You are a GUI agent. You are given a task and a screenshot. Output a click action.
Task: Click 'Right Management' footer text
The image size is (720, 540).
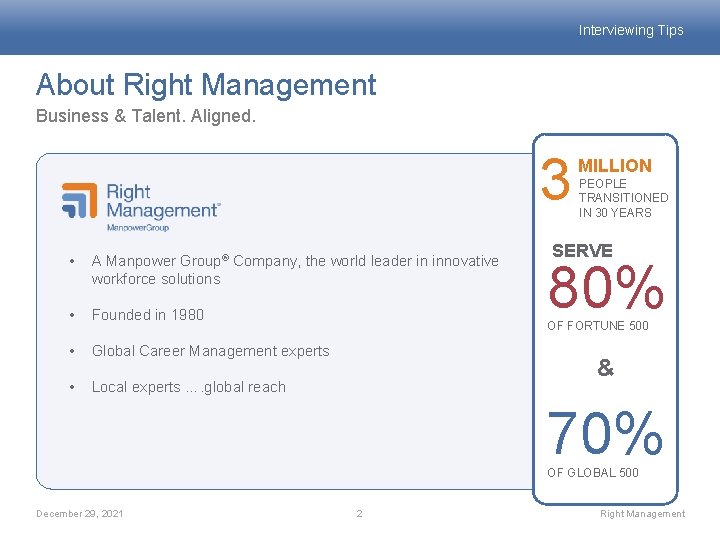point(642,514)
